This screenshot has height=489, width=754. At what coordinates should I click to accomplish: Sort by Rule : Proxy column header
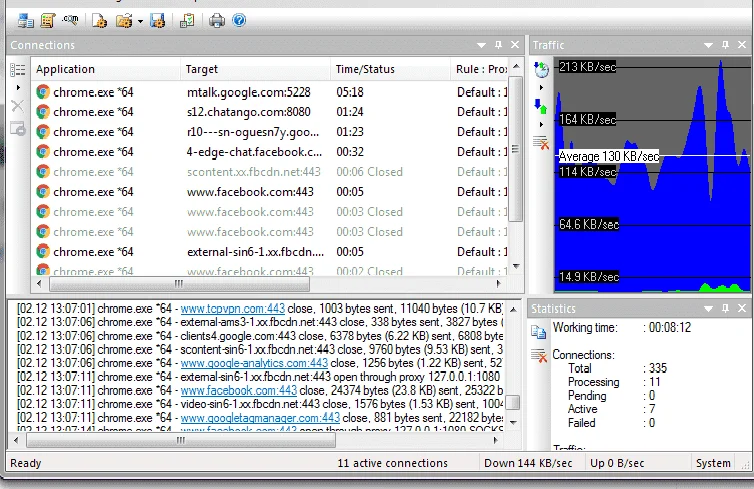(479, 69)
